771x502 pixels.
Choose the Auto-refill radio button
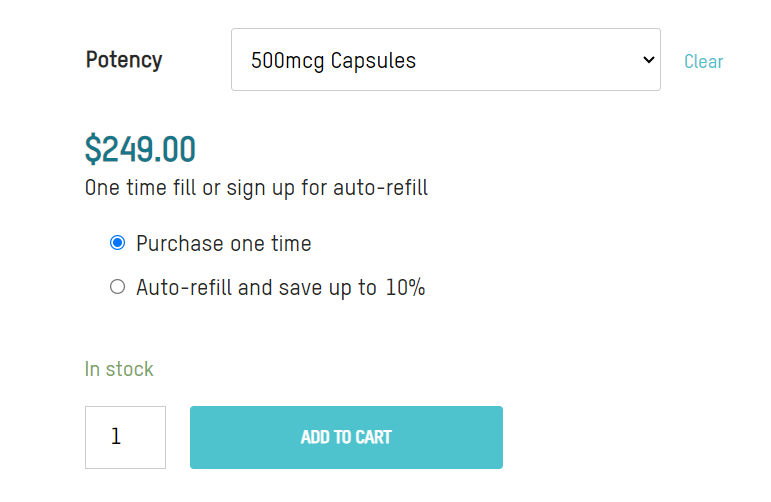point(117,288)
